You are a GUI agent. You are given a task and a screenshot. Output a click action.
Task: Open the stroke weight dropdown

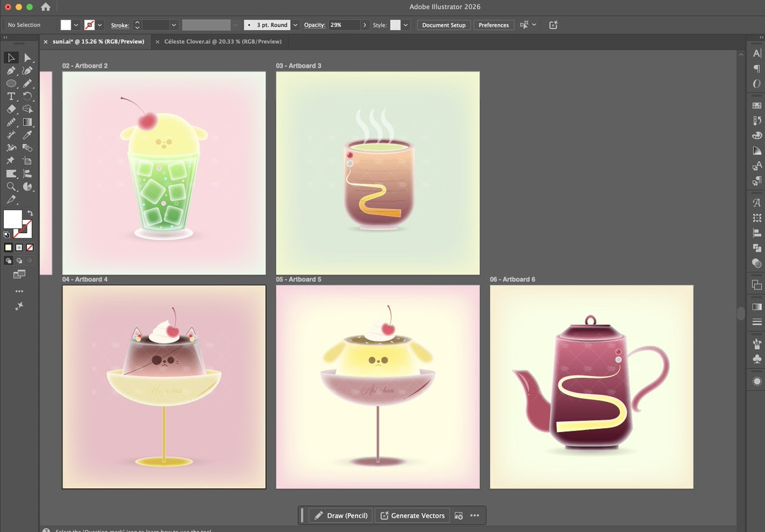(x=173, y=25)
